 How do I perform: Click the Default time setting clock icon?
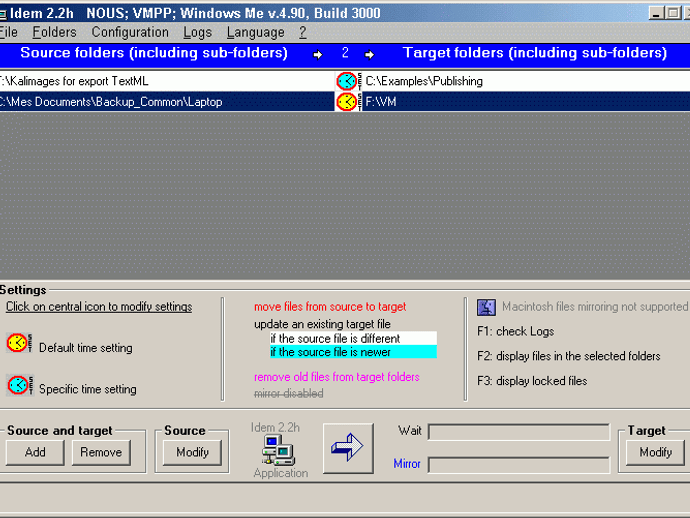pyautogui.click(x=19, y=343)
